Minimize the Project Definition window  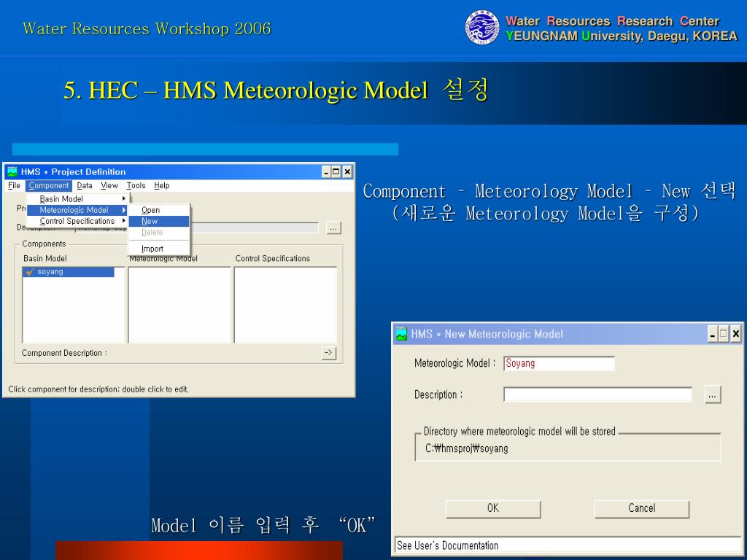(326, 172)
